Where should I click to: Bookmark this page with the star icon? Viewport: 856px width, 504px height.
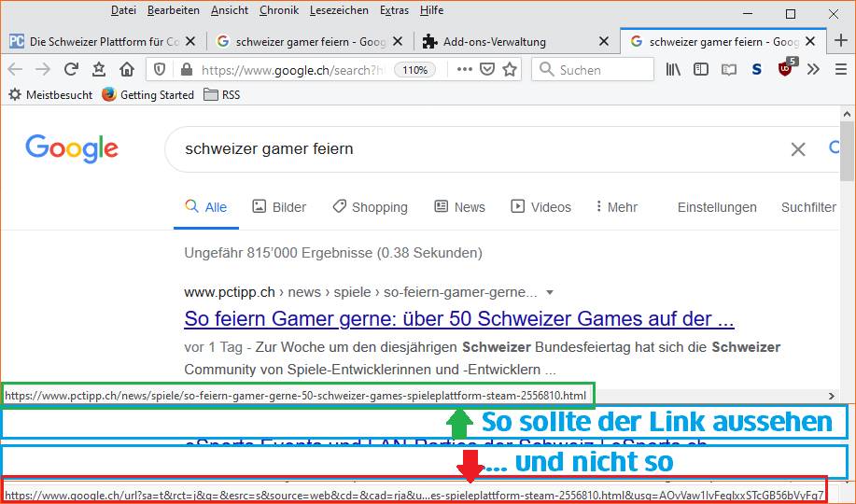pos(510,69)
